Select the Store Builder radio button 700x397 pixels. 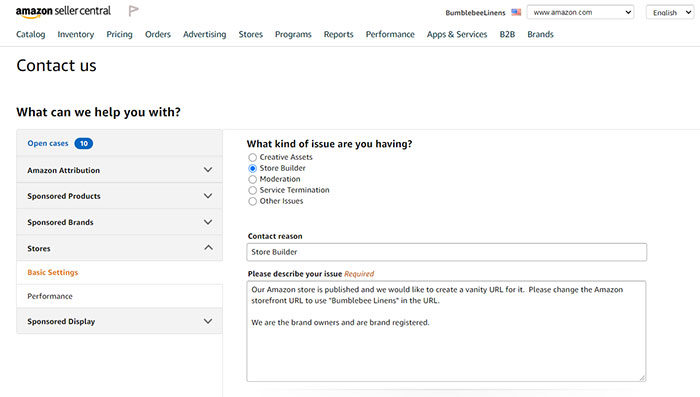pyautogui.click(x=253, y=168)
